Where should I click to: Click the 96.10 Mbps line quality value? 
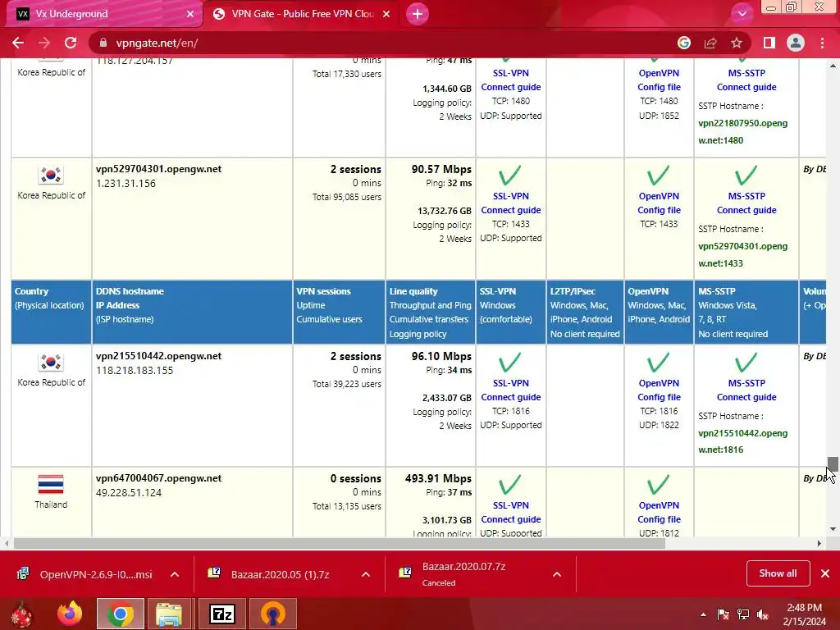(x=441, y=356)
